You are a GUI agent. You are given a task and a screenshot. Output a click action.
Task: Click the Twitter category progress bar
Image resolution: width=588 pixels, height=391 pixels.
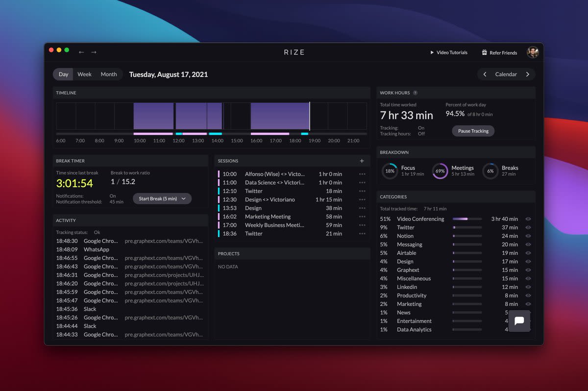coord(467,227)
